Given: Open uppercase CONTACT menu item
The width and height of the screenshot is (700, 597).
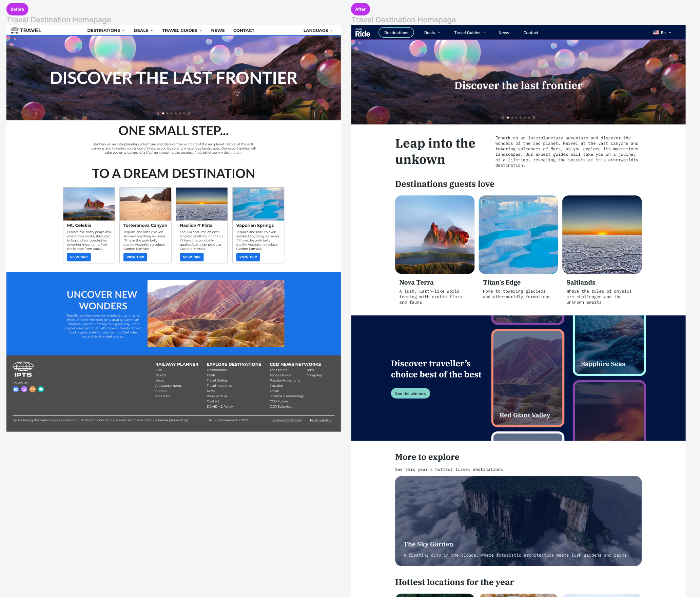Looking at the screenshot, I should [244, 31].
